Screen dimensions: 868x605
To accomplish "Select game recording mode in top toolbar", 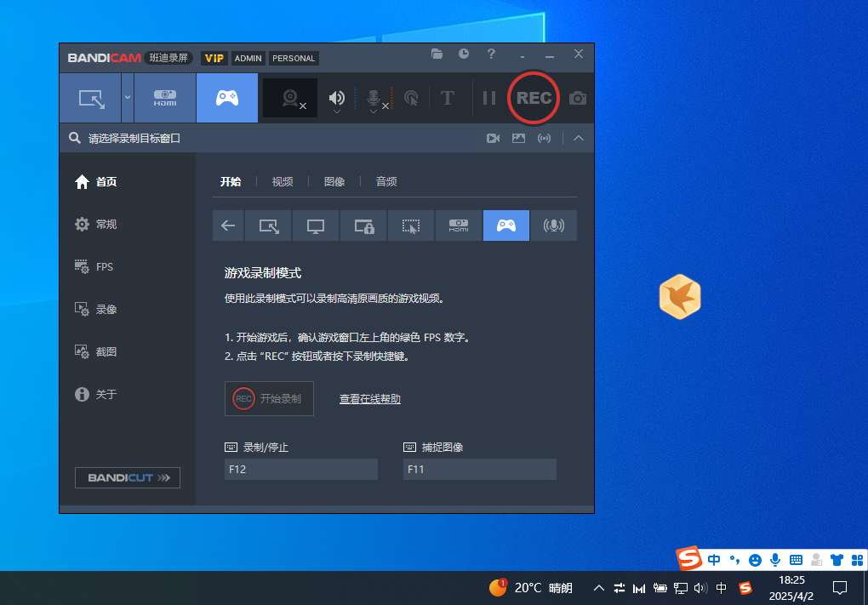I will [227, 98].
